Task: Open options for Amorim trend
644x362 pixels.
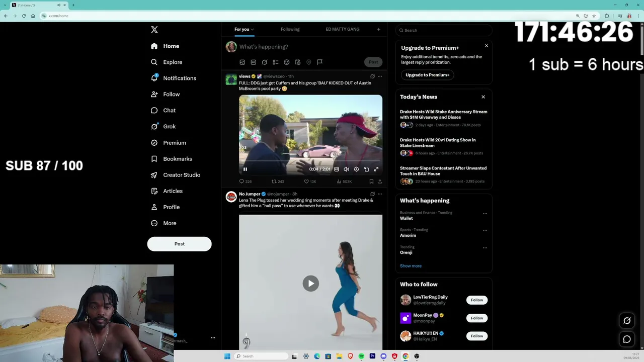Action: coord(485,231)
